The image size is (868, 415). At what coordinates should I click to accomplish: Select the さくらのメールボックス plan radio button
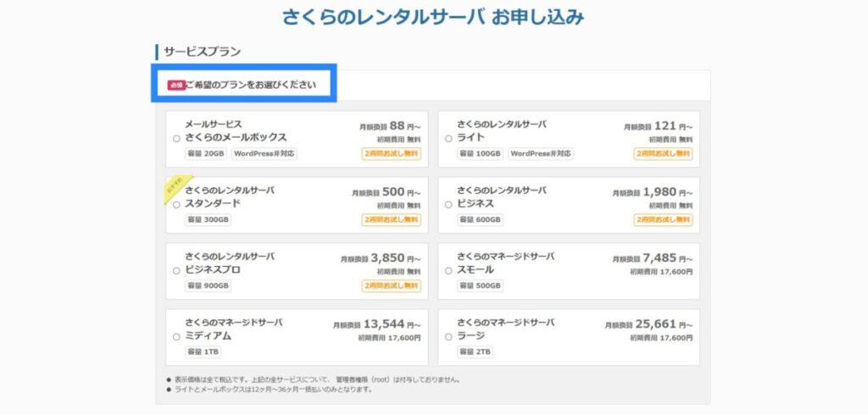[x=176, y=138]
